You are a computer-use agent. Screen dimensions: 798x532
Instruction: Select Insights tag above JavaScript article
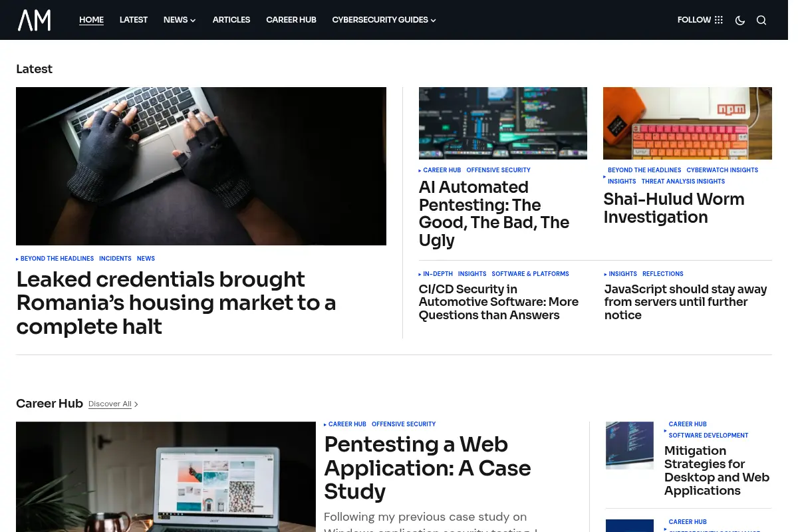pos(623,274)
